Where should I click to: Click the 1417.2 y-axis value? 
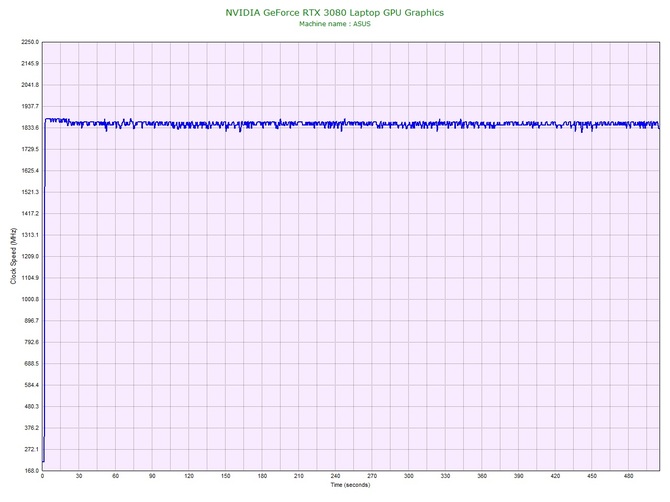30,213
